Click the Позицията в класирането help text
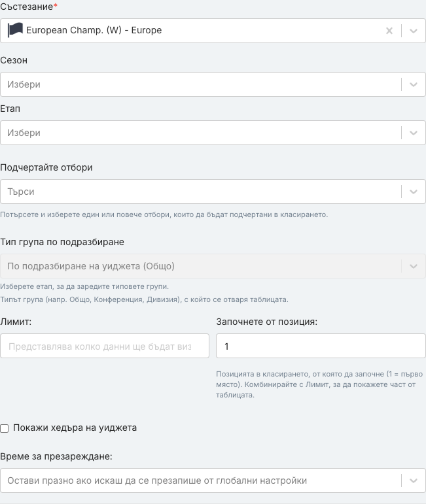 (x=319, y=384)
